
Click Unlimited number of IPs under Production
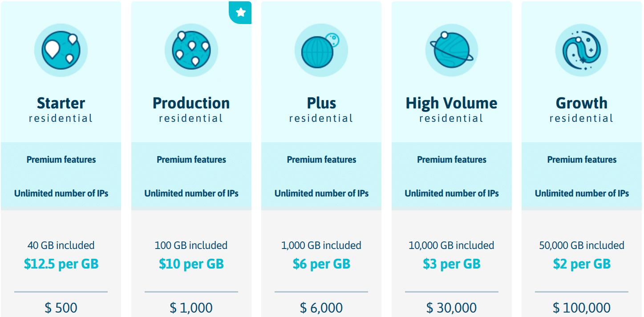(x=191, y=193)
